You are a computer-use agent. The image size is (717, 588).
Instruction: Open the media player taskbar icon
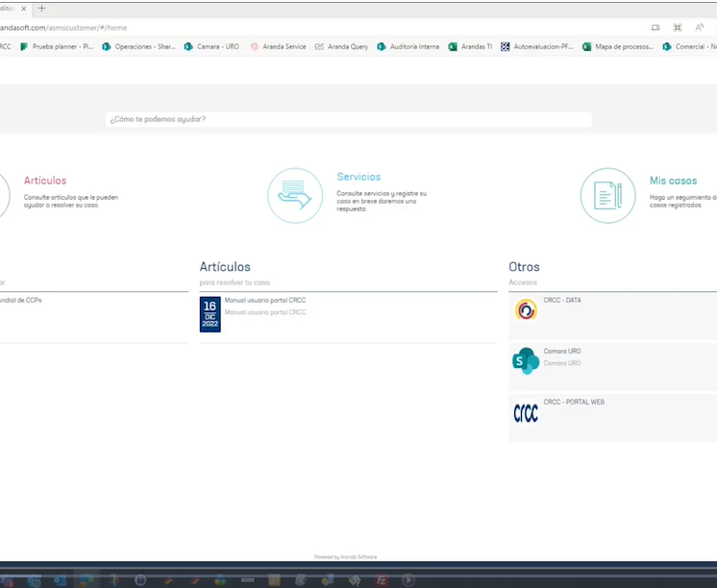coord(408,580)
